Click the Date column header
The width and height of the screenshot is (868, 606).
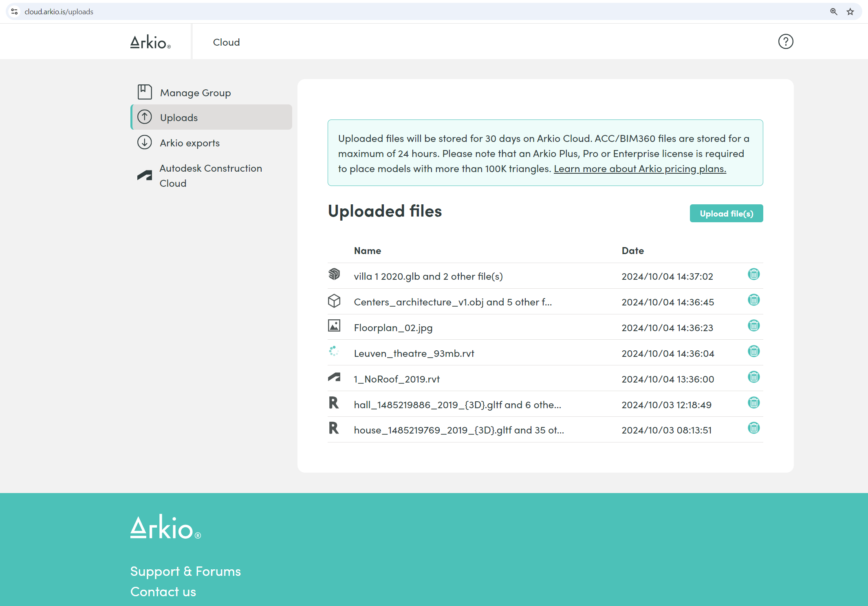tap(633, 251)
